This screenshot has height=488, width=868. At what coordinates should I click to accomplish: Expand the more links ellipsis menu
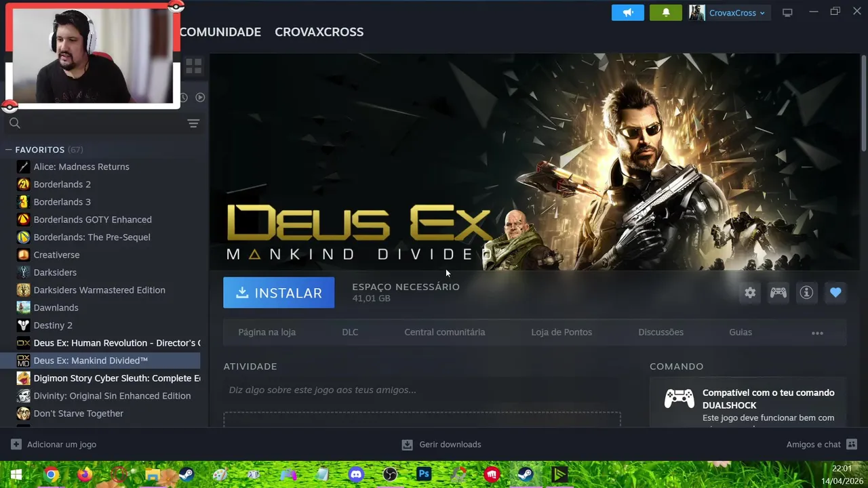[x=817, y=333]
